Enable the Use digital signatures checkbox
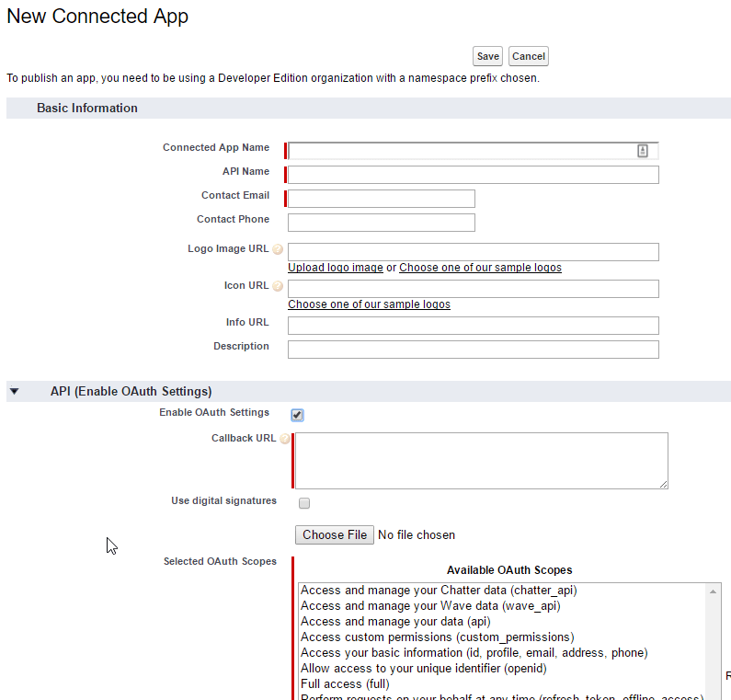This screenshot has width=731, height=700. pyautogui.click(x=304, y=503)
